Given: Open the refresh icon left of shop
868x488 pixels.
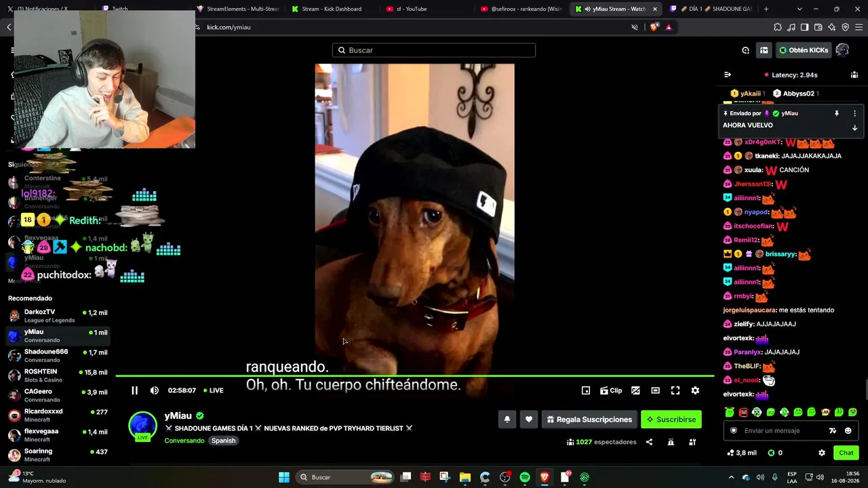Looking at the screenshot, I should [745, 50].
